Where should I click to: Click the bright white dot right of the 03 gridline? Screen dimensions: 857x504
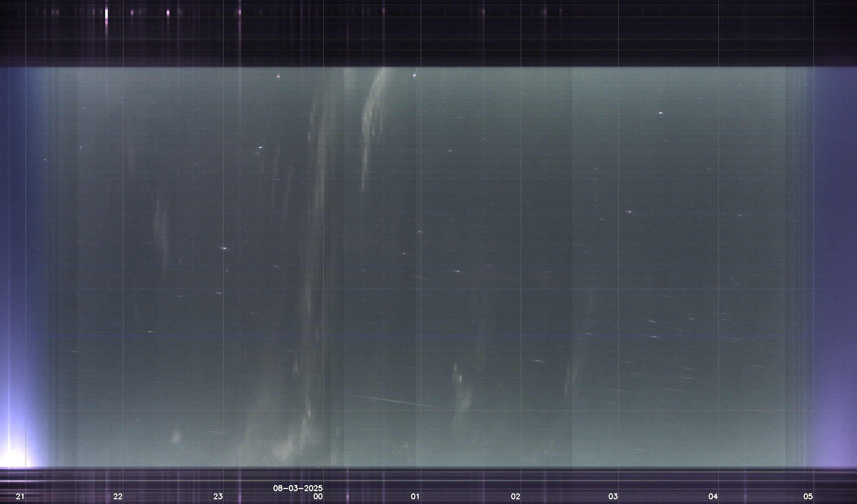pyautogui.click(x=661, y=112)
